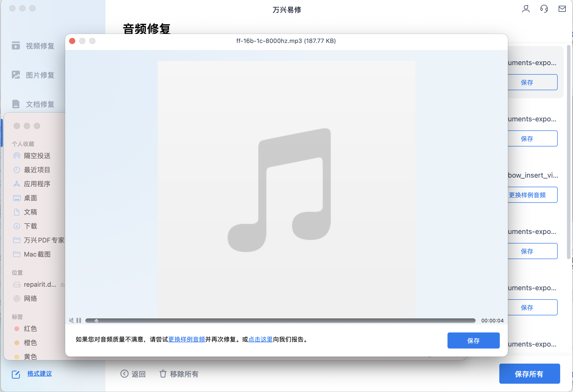Screen dimensions: 573x392
Task: Save the repaired ff-16b-1c-8000hz.mp3 file
Action: click(473, 340)
